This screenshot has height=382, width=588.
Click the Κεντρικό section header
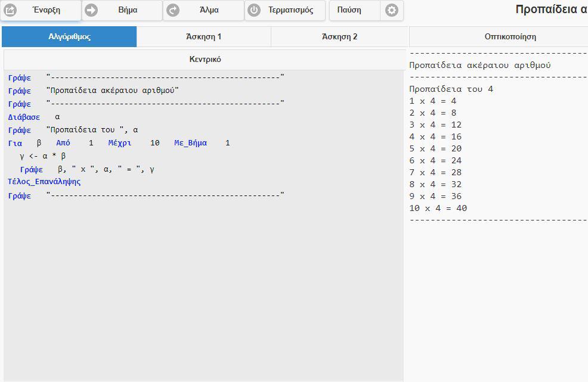point(205,59)
